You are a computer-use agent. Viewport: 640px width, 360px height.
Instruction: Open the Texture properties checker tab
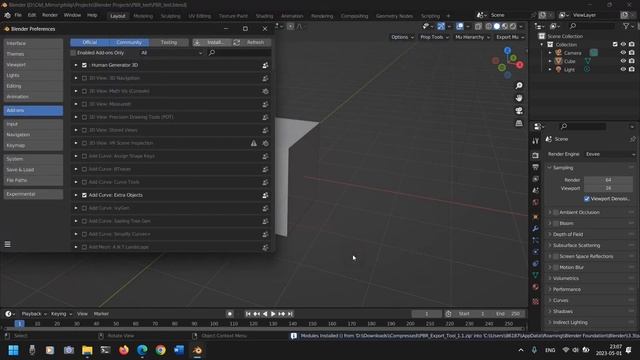(x=536, y=302)
